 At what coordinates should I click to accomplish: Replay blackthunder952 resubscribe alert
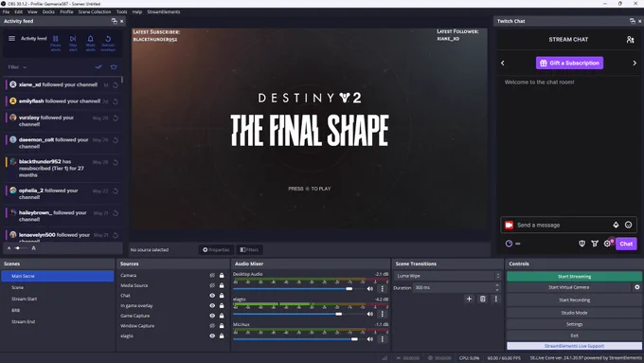(116, 162)
